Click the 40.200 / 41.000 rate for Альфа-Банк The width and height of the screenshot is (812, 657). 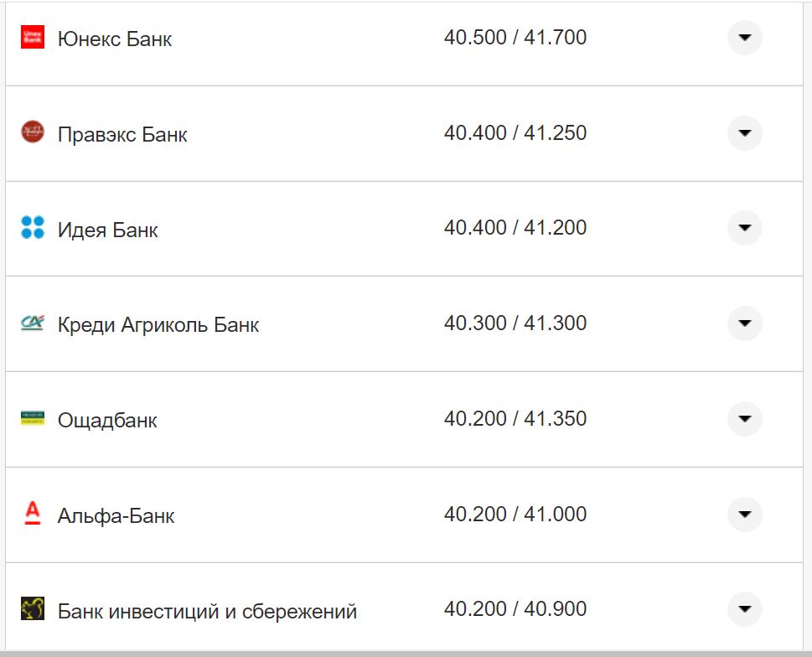pyautogui.click(x=517, y=515)
